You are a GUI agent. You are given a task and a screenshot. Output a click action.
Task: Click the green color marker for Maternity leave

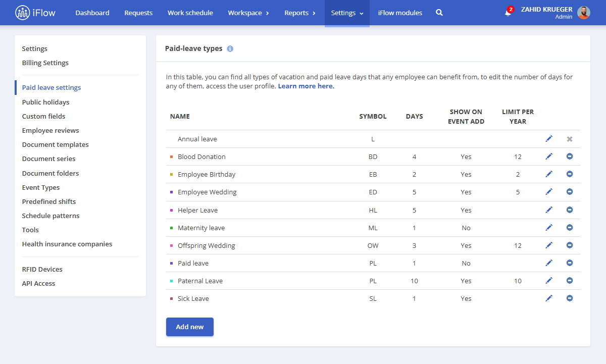click(x=172, y=228)
